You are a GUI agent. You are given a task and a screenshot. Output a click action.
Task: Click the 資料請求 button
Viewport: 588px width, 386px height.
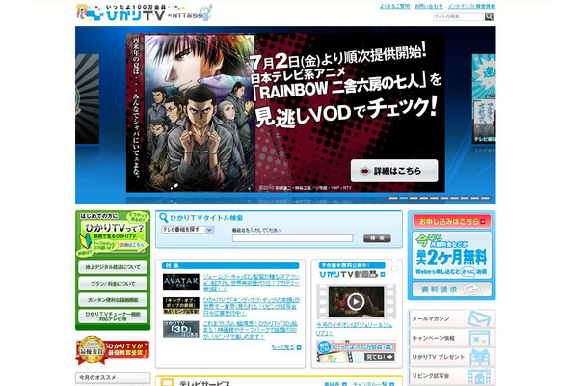[451, 289]
